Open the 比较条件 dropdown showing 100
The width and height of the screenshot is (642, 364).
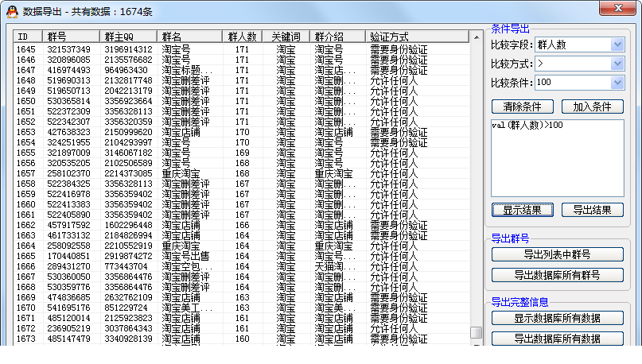pos(617,83)
